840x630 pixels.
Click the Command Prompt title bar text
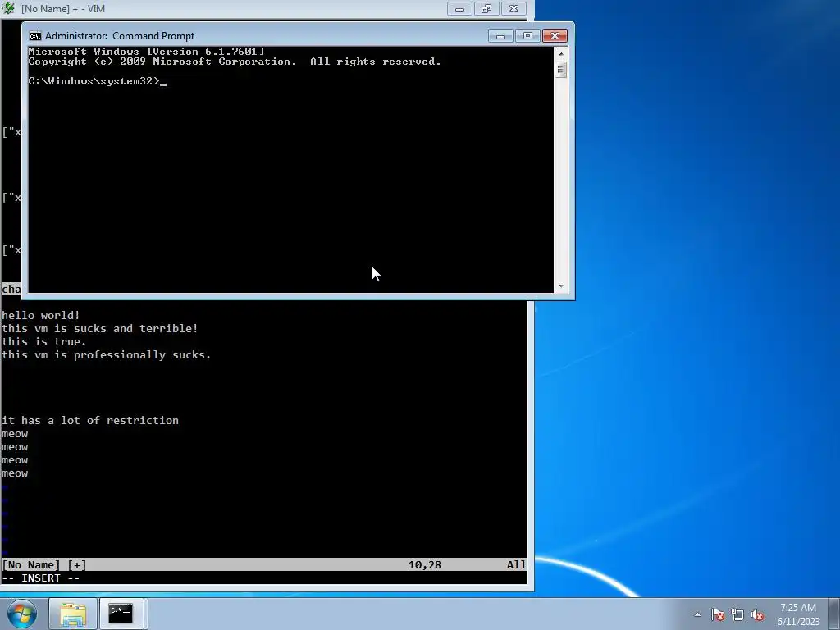120,36
